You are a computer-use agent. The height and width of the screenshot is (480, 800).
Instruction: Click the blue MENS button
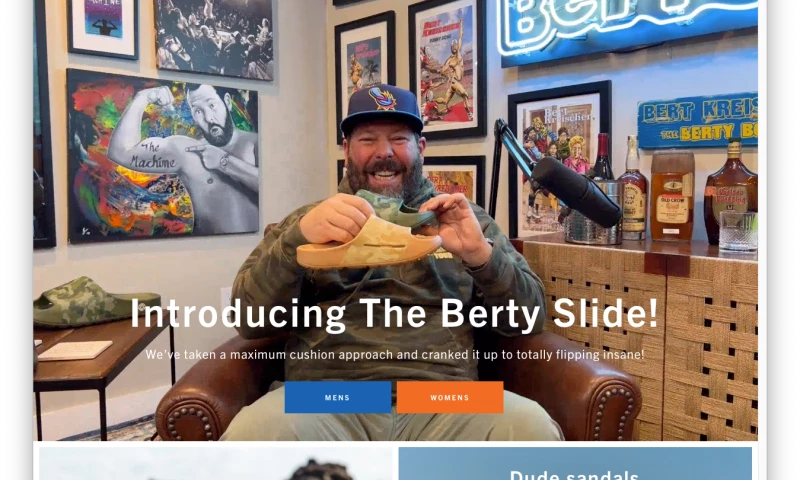pyautogui.click(x=338, y=397)
